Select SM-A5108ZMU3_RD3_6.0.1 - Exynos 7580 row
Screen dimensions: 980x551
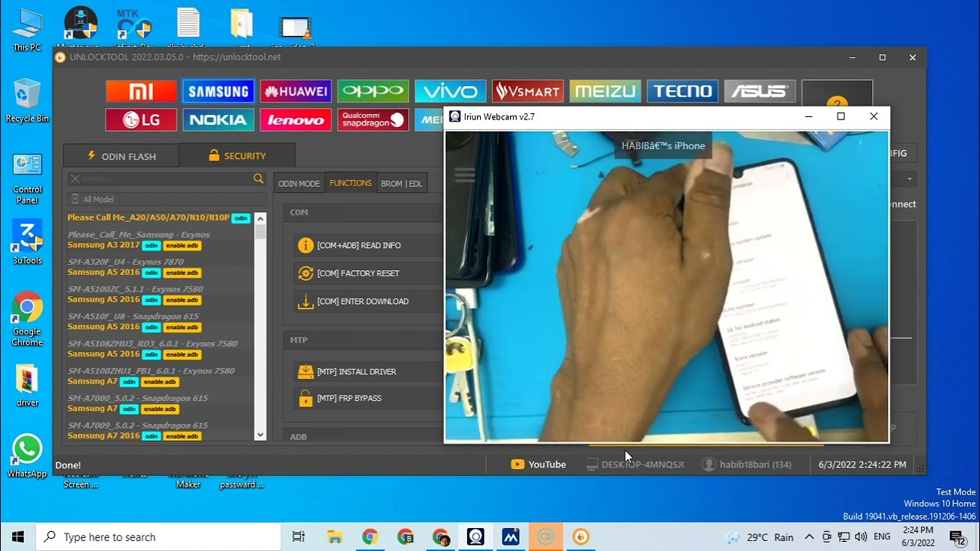pos(152,344)
